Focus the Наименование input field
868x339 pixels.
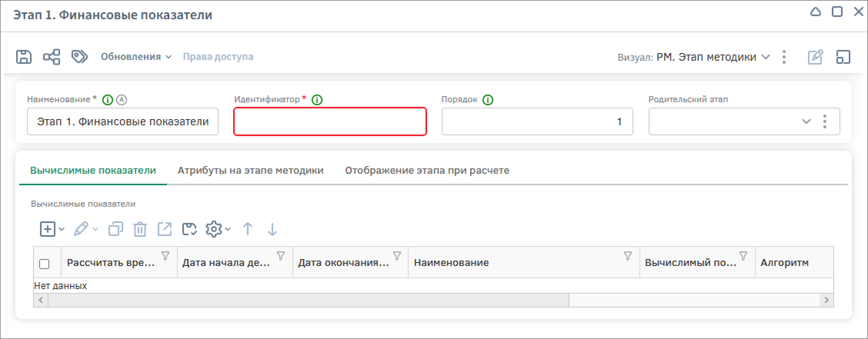coord(123,121)
